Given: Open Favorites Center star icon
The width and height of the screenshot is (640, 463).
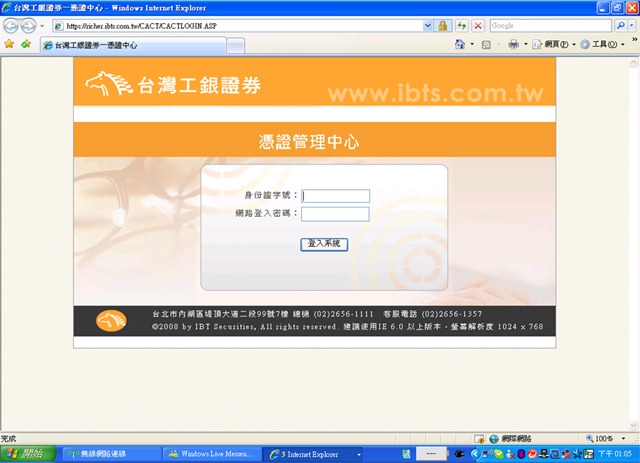Looking at the screenshot, I should click(x=9, y=44).
